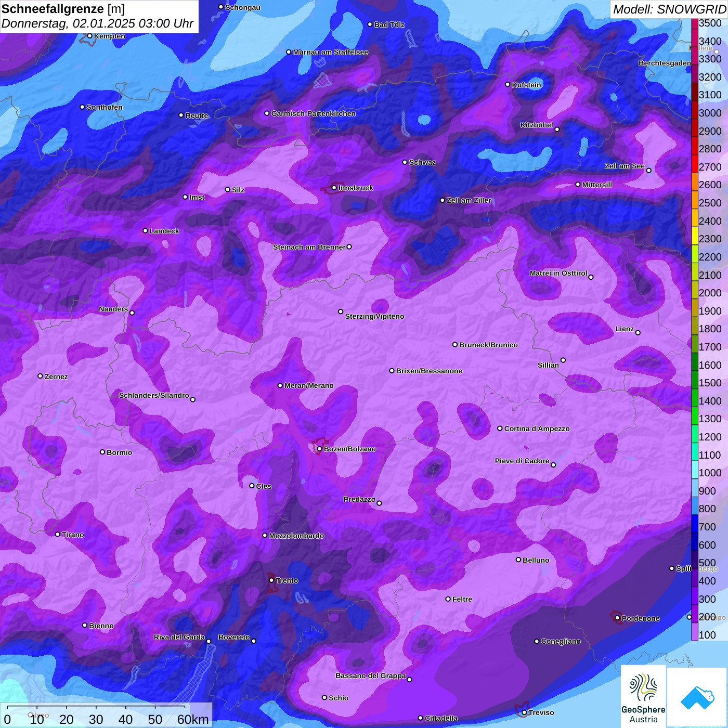
Task: Click the Zell am See label
Action: [625, 166]
